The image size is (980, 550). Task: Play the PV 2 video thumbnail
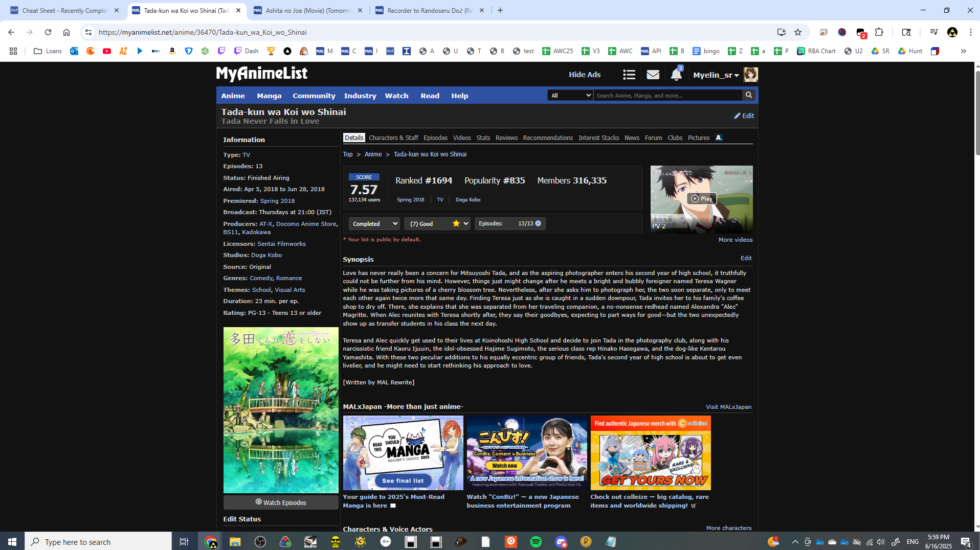click(x=701, y=199)
